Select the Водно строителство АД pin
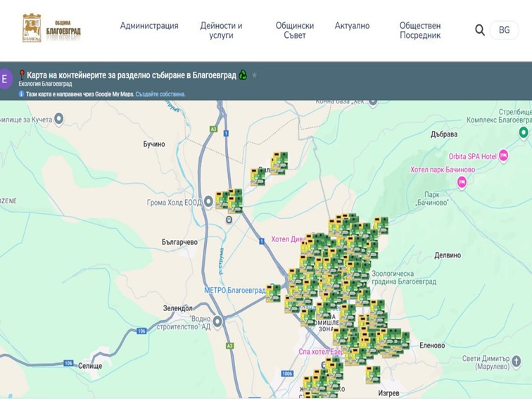 click(217, 321)
